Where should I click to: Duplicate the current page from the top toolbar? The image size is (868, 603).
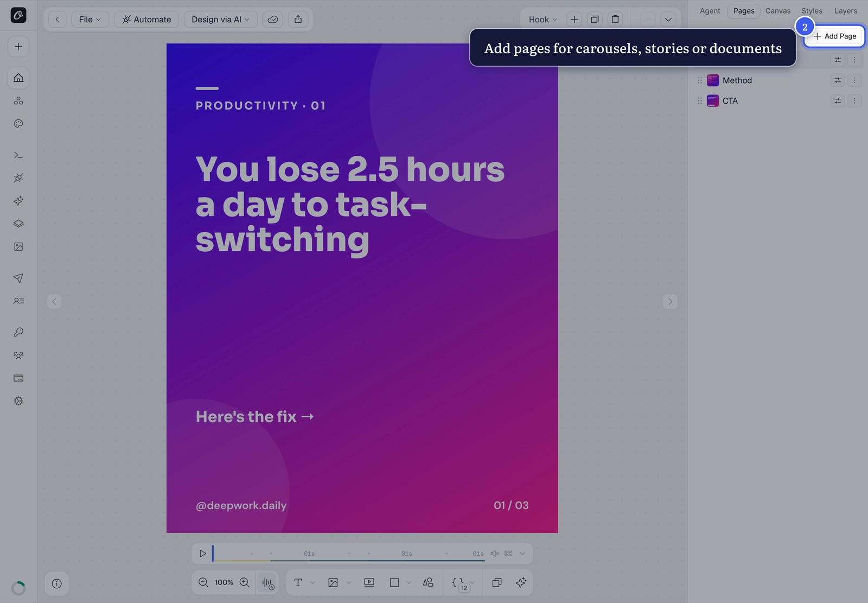[x=595, y=20]
